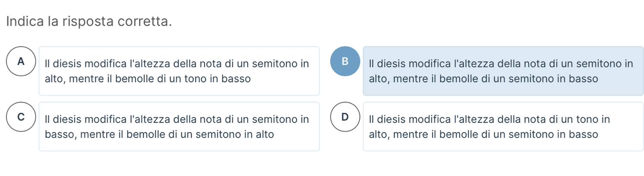Image resolution: width=644 pixels, height=176 pixels.
Task: Click first text line of answer A
Action: click(x=177, y=64)
